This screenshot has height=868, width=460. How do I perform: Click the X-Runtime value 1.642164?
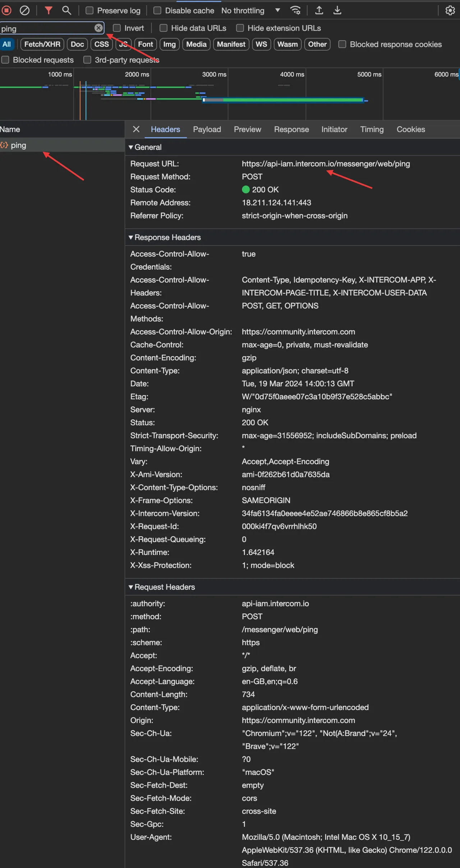point(258,552)
